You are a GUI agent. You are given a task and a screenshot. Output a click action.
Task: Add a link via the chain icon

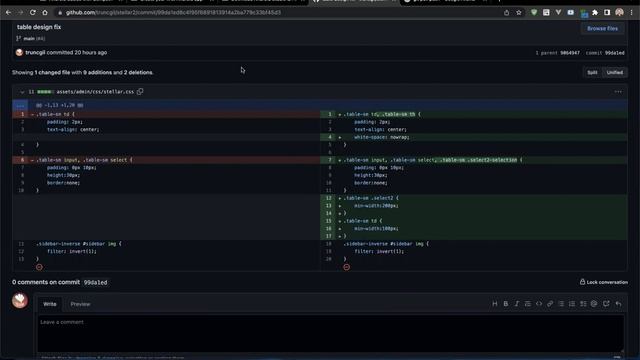(550, 304)
